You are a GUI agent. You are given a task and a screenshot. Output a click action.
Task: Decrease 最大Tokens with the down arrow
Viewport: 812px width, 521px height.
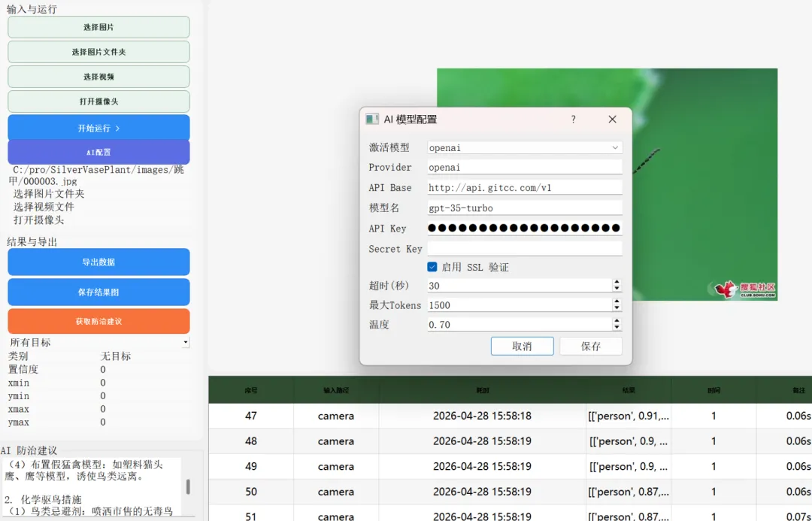click(x=617, y=308)
